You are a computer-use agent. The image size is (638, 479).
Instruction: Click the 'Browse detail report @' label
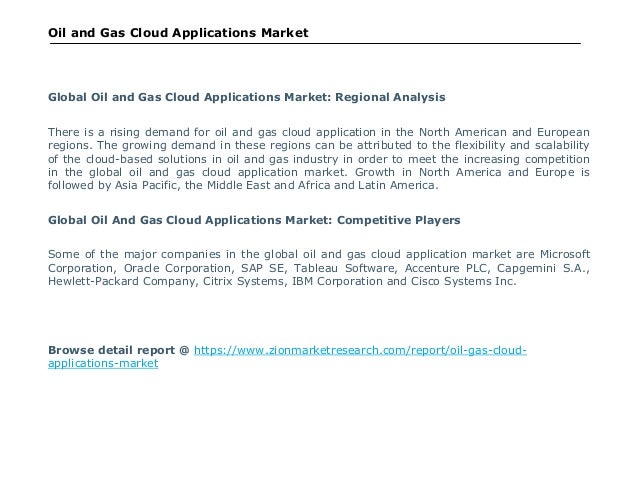click(119, 350)
